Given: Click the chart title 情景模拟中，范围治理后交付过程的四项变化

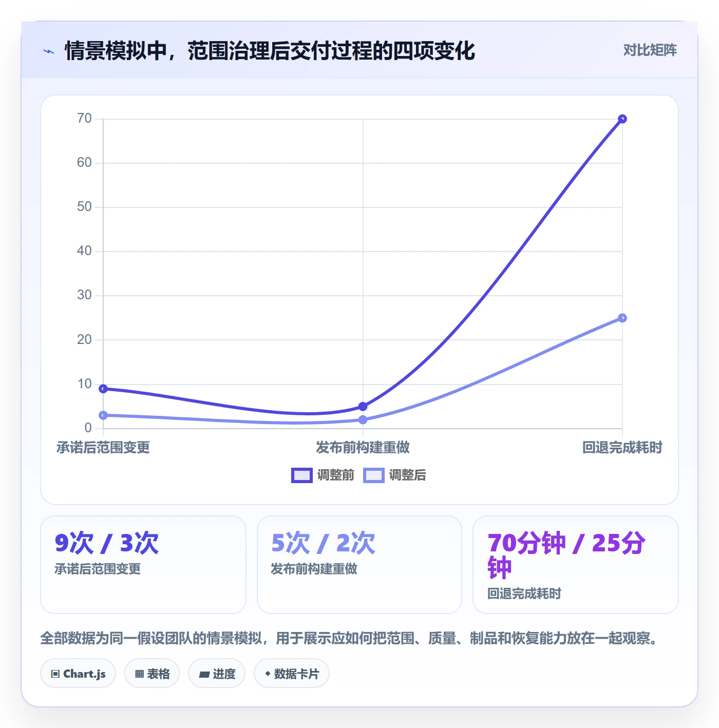Looking at the screenshot, I should tap(270, 51).
